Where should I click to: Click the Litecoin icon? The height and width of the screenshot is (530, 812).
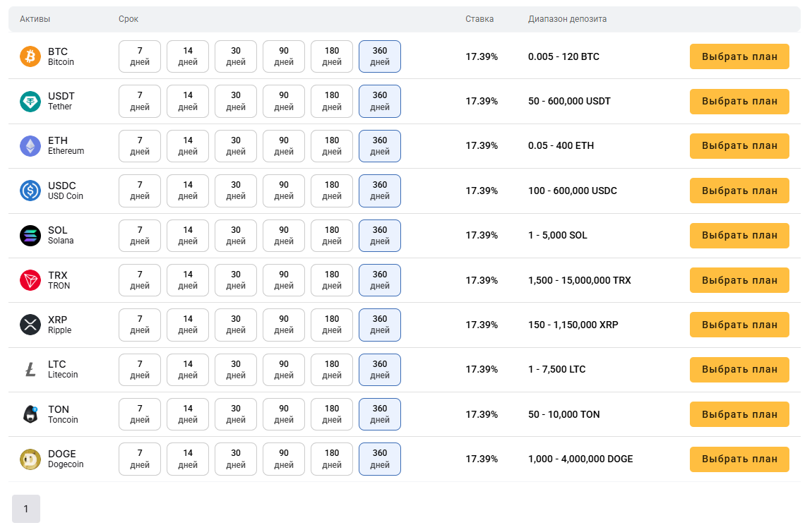click(30, 369)
